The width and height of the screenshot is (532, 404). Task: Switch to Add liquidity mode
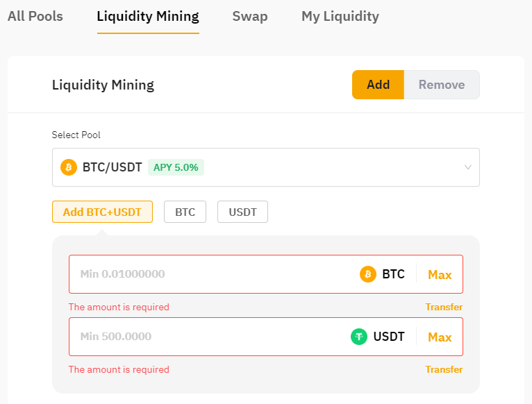coord(378,85)
